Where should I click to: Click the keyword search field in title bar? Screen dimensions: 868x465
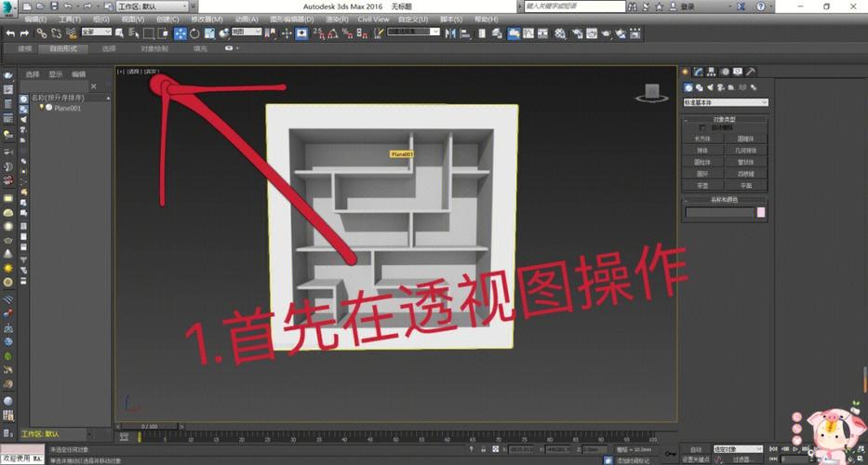tap(574, 7)
